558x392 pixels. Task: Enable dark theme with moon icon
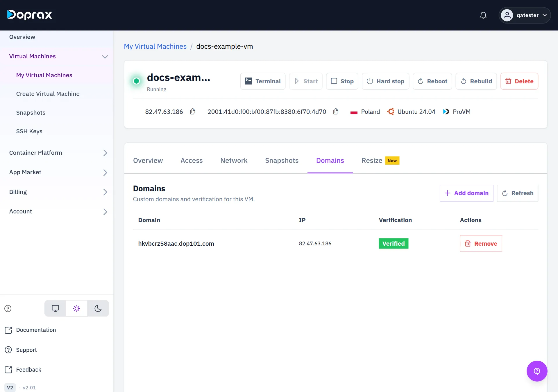(98, 308)
